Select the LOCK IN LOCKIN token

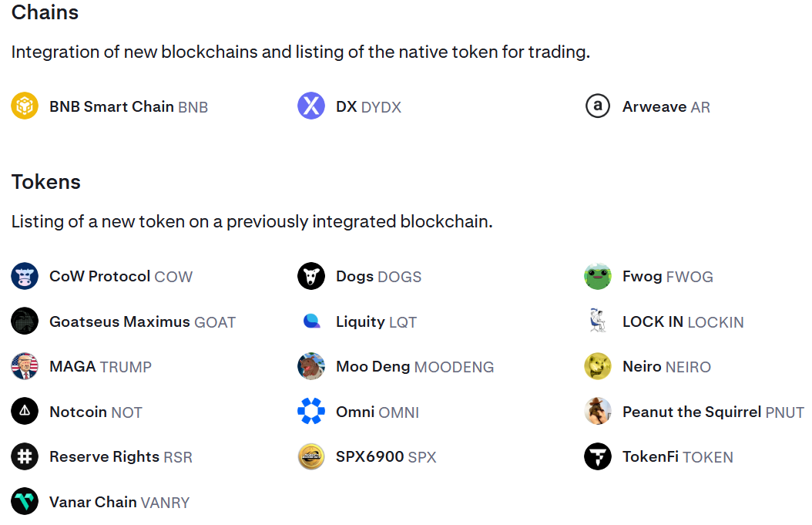(683, 321)
